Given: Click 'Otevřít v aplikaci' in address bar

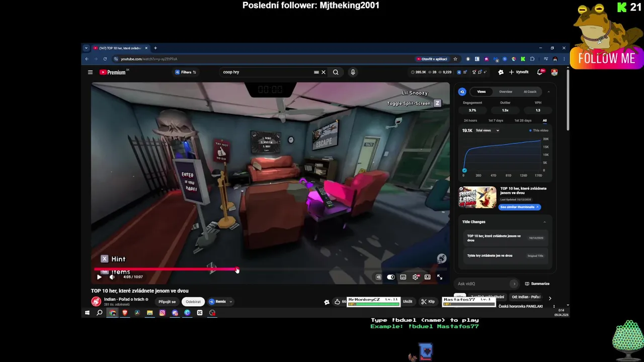Looking at the screenshot, I should (x=432, y=59).
